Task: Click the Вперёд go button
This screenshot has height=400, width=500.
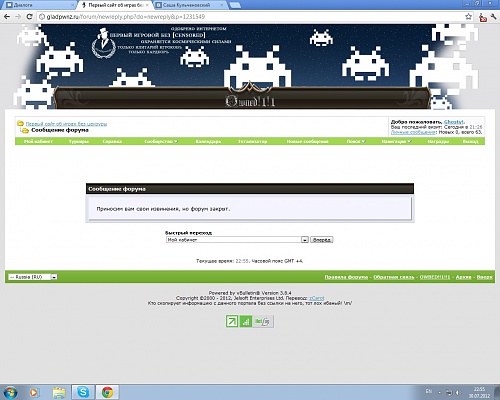Action: [x=321, y=240]
